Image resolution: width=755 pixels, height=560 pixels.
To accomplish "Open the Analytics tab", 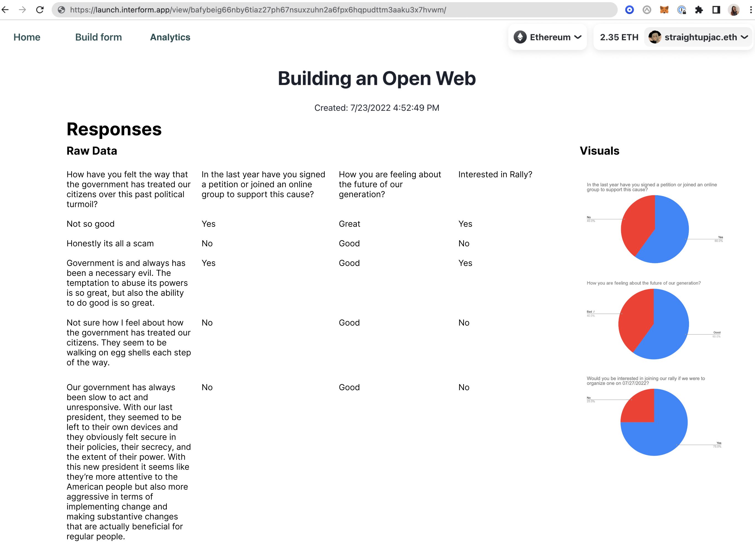I will [170, 37].
